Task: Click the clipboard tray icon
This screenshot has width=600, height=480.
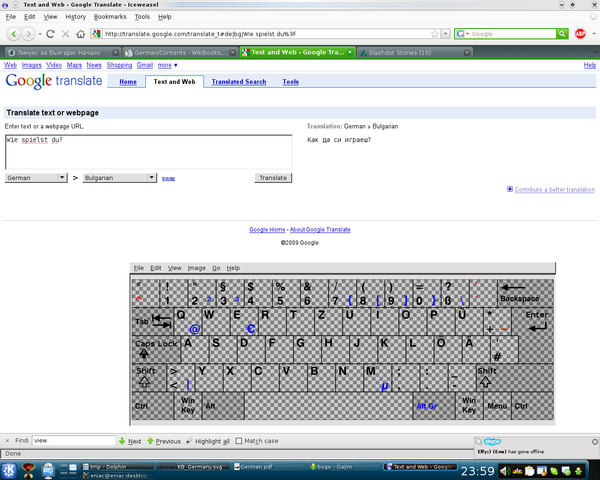Action: point(529,471)
